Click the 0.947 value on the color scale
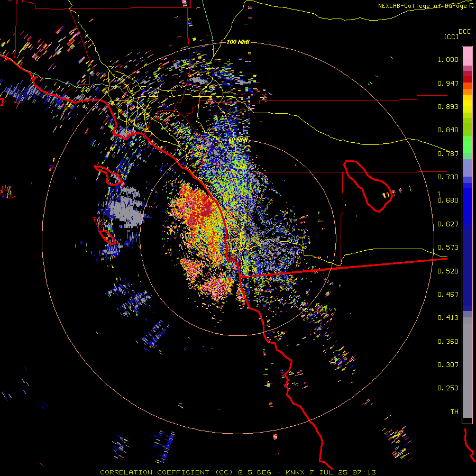476x476 pixels. pos(448,83)
